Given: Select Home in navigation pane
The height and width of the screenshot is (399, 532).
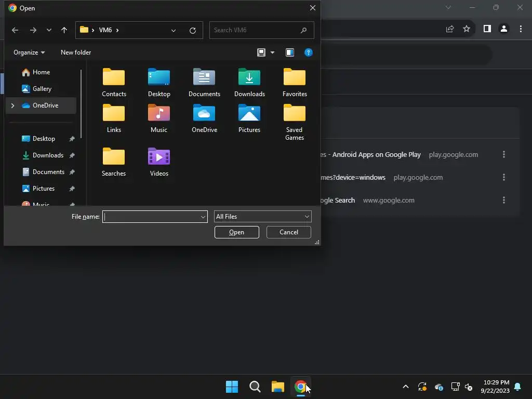Looking at the screenshot, I should click(41, 72).
